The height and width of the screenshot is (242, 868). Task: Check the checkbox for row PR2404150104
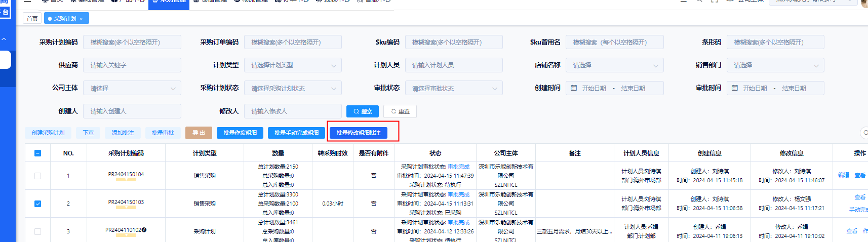pyautogui.click(x=37, y=176)
